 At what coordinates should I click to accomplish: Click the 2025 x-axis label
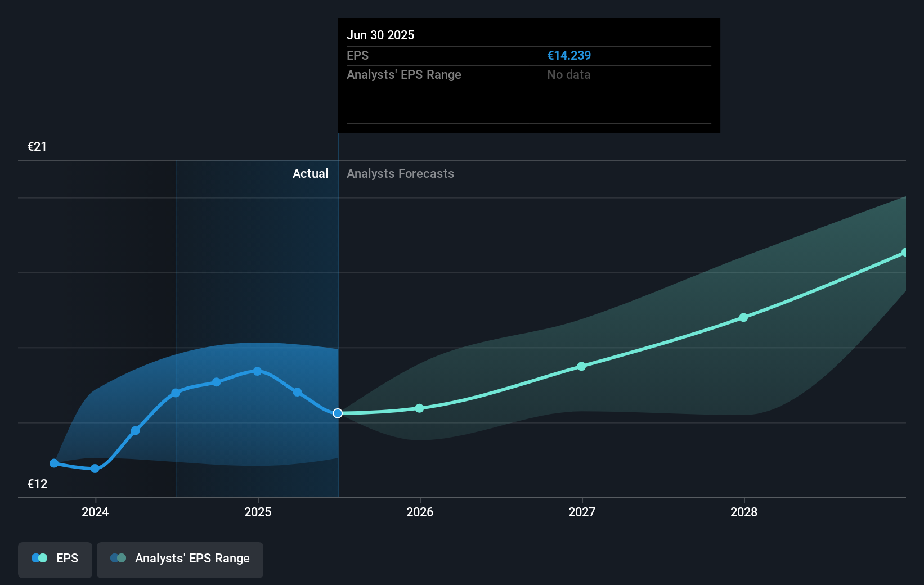258,512
